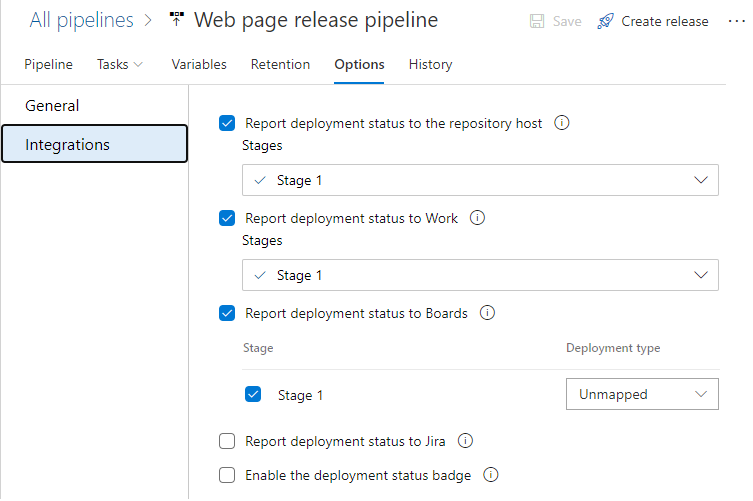Open the Tasks tab
The width and height of the screenshot is (753, 501).
[x=112, y=64]
